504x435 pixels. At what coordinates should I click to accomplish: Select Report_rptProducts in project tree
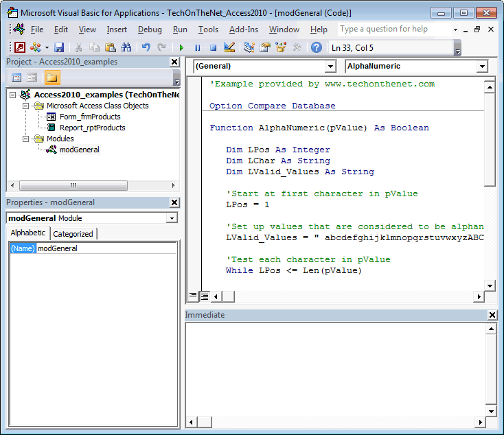pyautogui.click(x=93, y=128)
